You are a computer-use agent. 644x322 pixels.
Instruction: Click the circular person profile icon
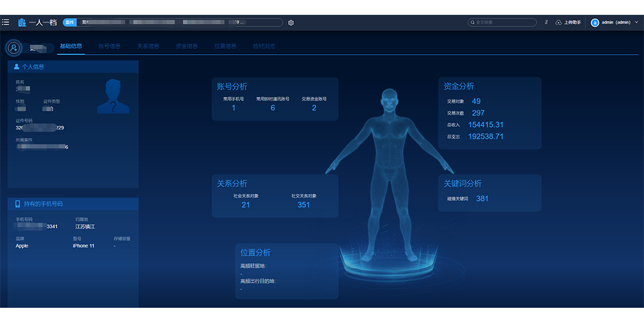(14, 48)
